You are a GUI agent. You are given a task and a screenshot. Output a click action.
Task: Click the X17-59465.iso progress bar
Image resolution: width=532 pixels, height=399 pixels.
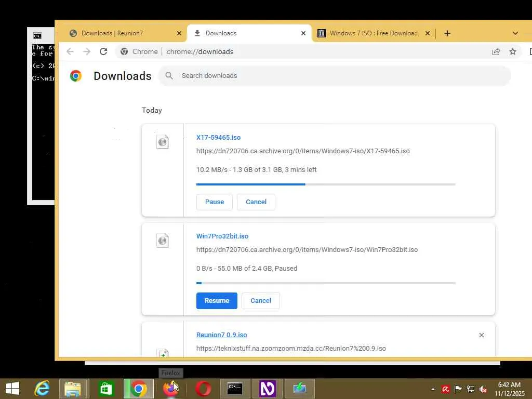(x=326, y=184)
